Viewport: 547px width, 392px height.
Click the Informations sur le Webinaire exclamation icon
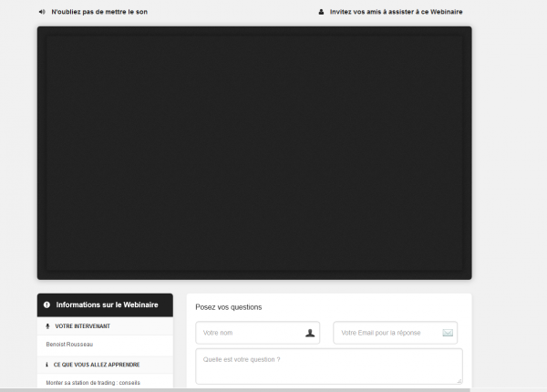46,304
